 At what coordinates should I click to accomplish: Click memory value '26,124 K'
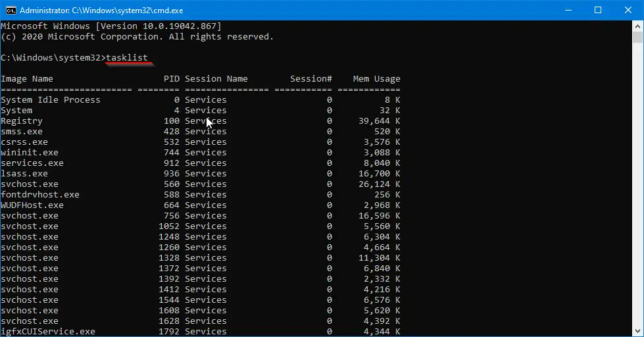tap(379, 184)
